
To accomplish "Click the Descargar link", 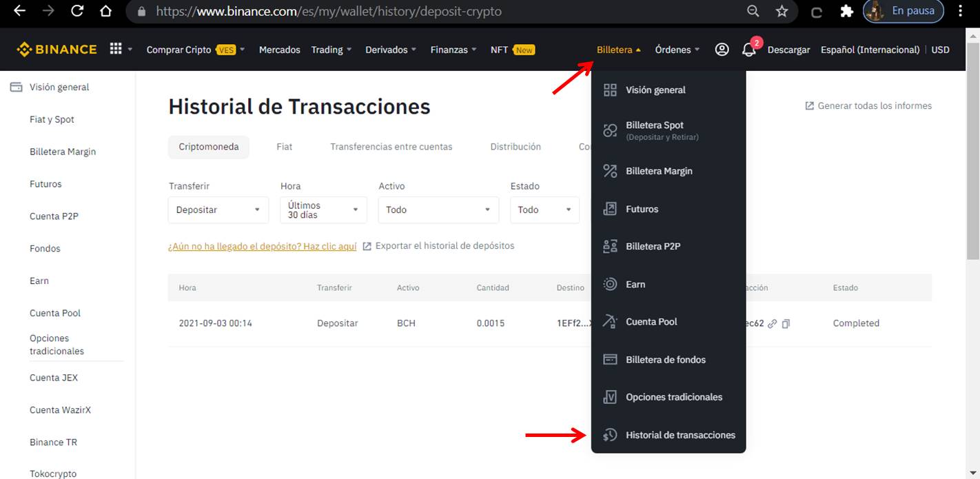I will click(788, 50).
